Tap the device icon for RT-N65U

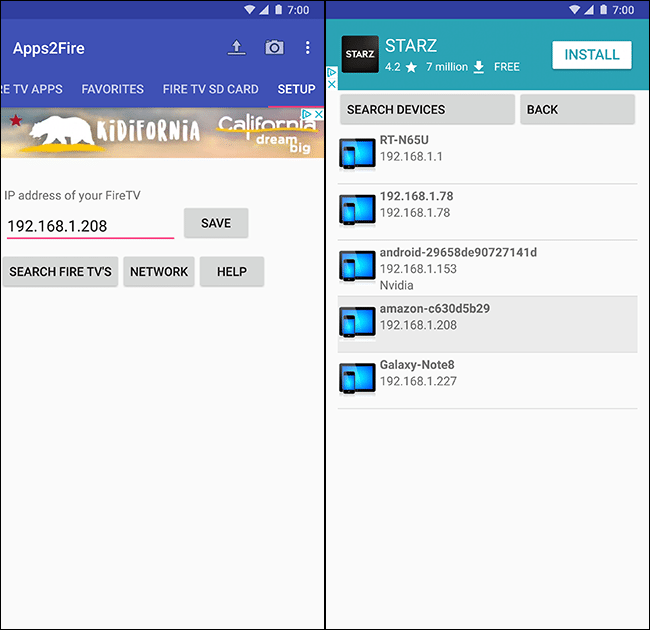[x=357, y=154]
